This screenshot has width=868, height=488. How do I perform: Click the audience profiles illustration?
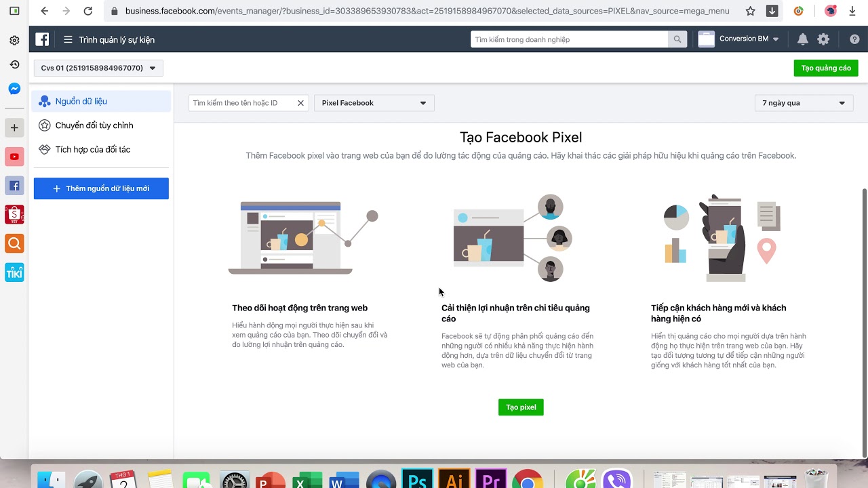point(513,237)
